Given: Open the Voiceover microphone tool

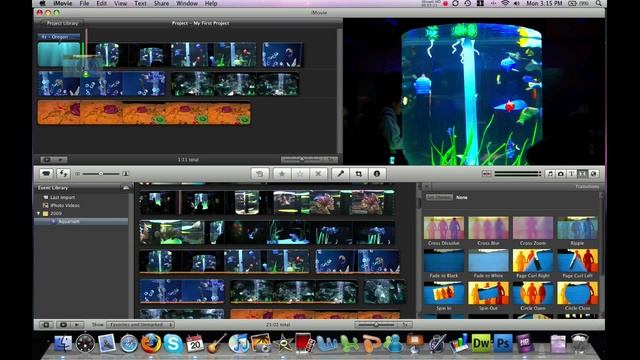Looking at the screenshot, I should click(x=340, y=174).
